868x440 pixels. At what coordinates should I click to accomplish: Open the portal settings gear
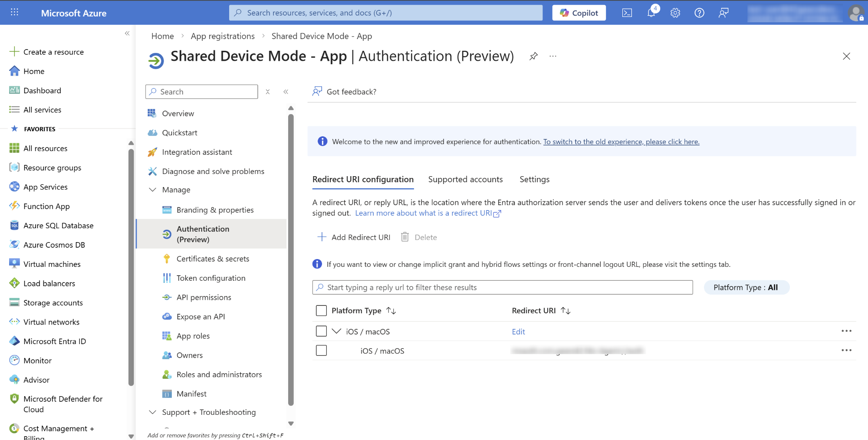[675, 13]
